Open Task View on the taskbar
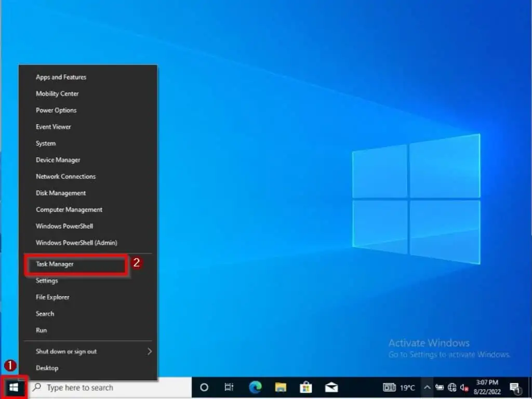Viewport: 532px width, 399px height. point(229,387)
